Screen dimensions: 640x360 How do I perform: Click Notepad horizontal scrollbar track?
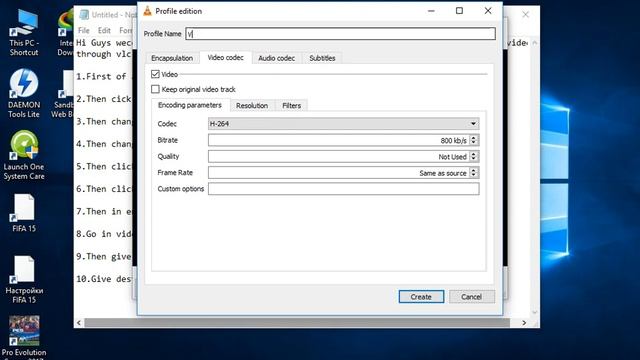point(297,323)
